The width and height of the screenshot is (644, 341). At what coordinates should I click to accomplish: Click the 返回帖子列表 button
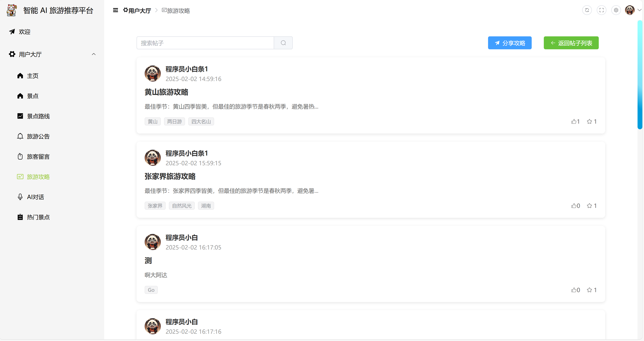571,43
